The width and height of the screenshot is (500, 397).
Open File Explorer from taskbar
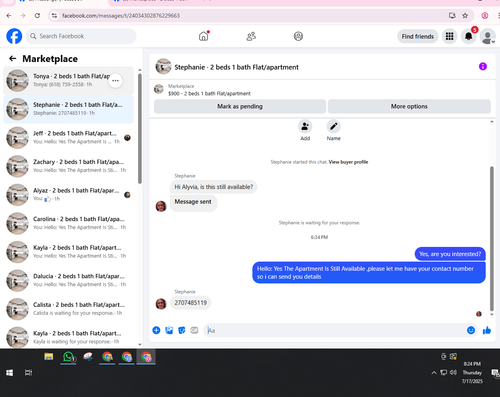49,357
